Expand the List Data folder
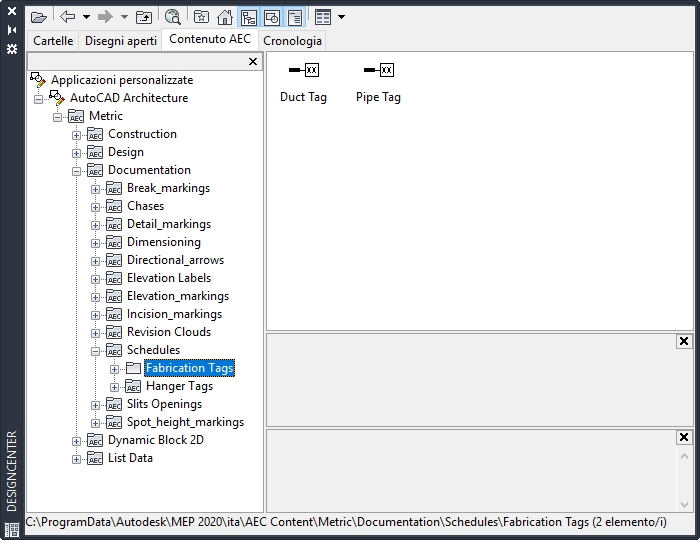The image size is (700, 540). [76, 459]
